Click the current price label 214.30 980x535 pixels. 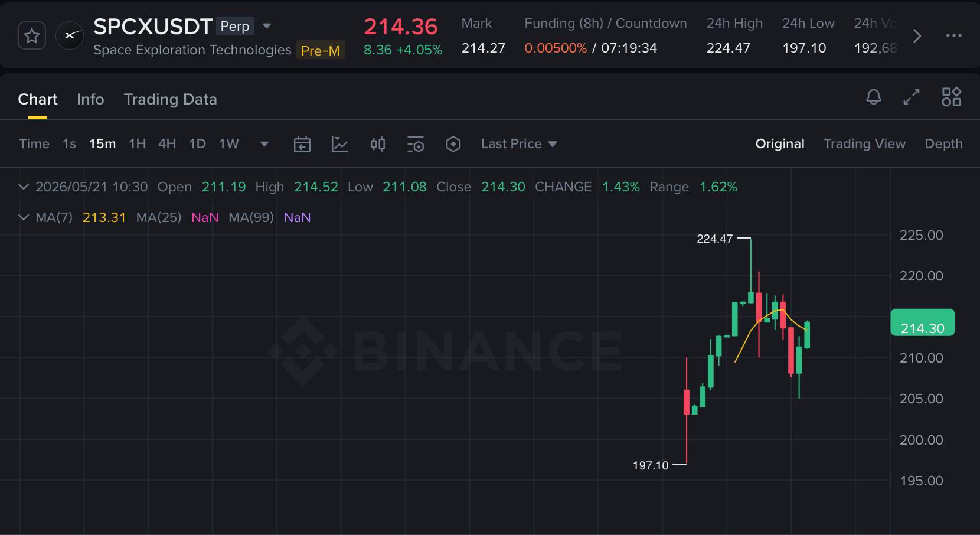[x=922, y=323]
